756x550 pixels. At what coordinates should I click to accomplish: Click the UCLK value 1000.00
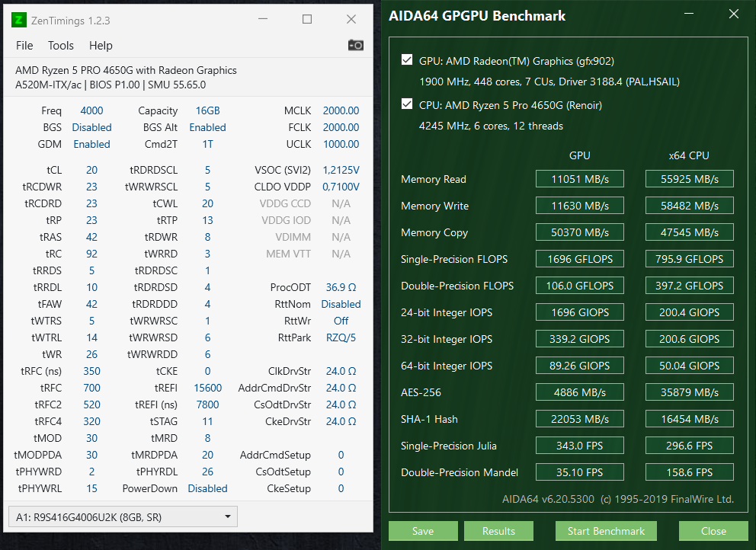[341, 144]
